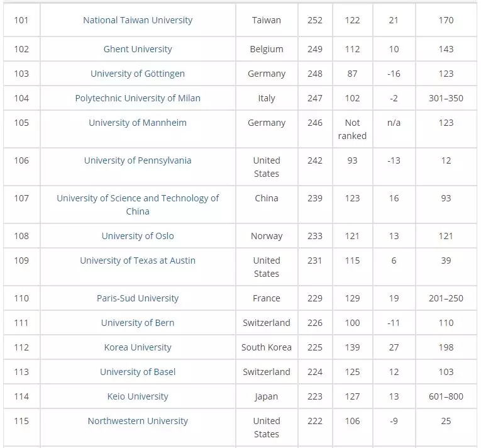Open University of Texas at Austin link
Viewport: 481px width, 448px height.
138,260
